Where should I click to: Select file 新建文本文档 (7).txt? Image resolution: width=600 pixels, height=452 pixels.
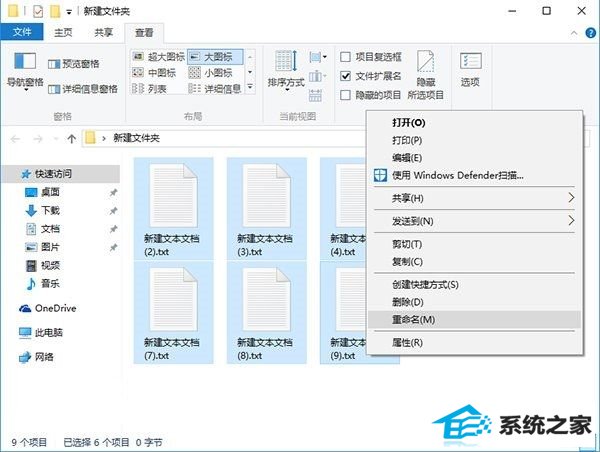coord(173,312)
